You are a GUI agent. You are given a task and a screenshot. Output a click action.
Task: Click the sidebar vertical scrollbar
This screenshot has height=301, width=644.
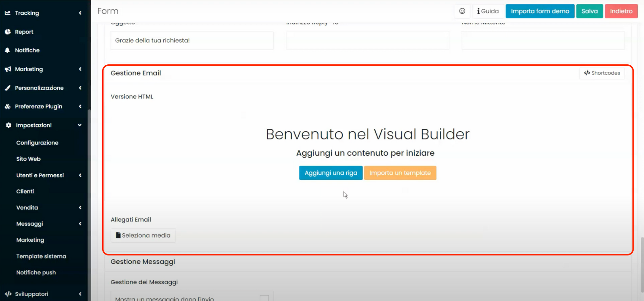[89, 204]
